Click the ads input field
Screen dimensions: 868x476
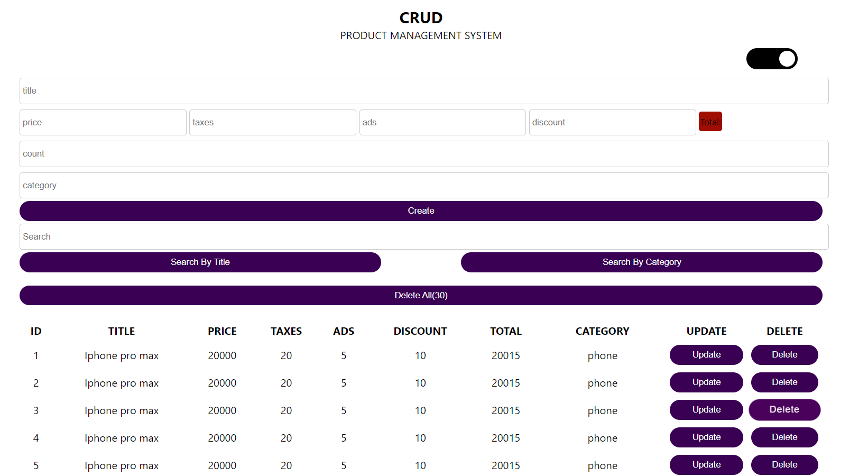coord(442,122)
